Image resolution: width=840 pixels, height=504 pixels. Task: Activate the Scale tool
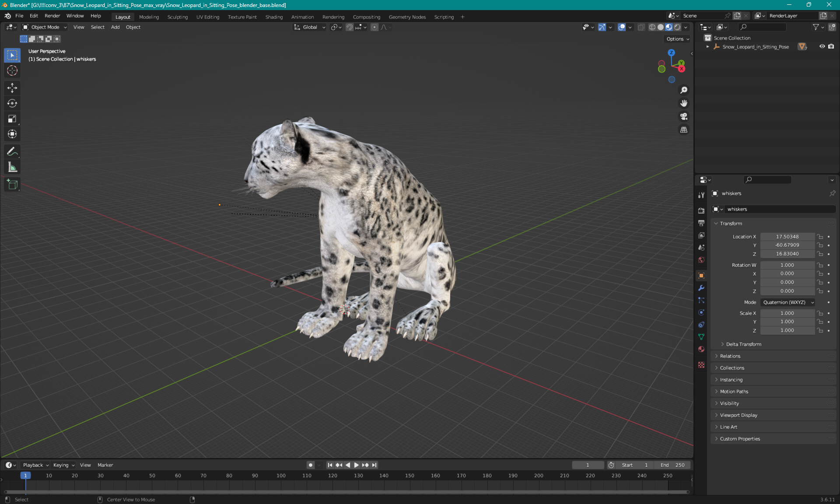[x=12, y=119]
